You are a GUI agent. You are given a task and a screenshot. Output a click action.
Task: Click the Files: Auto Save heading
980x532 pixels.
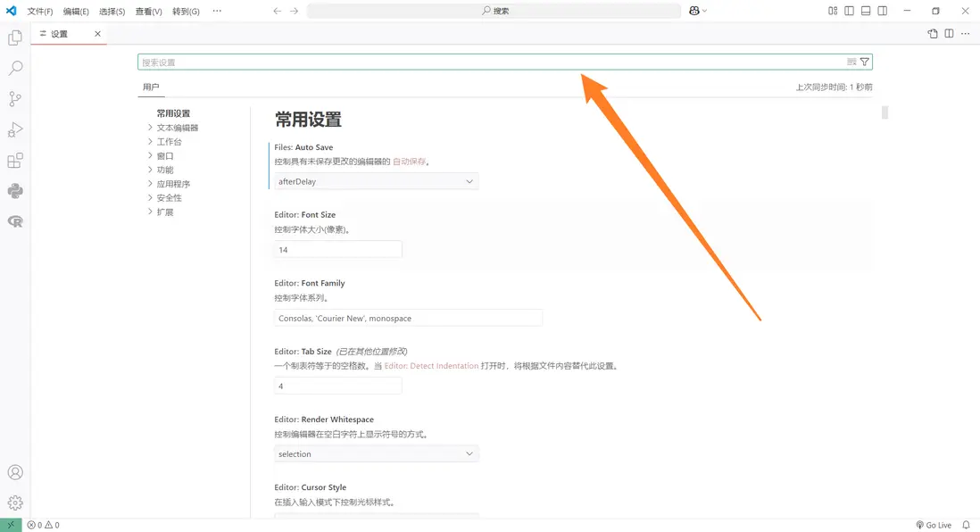303,147
